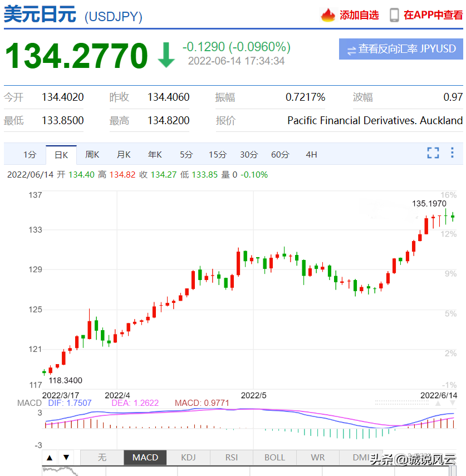Screen dimensions: 466x476
Task: Click the 添加自选 link
Action: 359,15
